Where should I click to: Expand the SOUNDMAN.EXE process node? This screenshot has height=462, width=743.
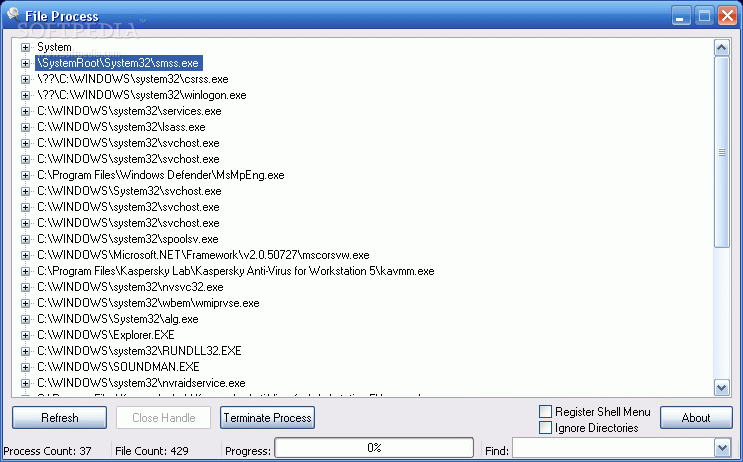coord(25,367)
